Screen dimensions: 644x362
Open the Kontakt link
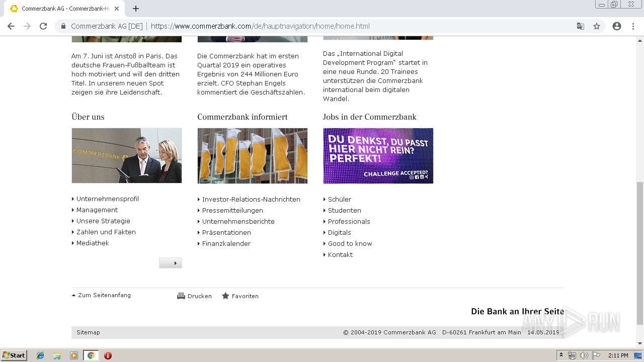[340, 255]
